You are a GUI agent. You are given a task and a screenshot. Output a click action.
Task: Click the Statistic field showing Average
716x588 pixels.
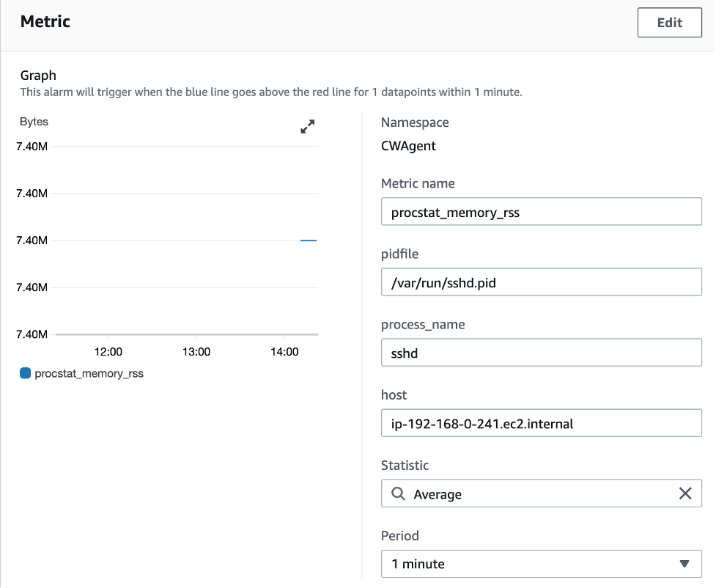(x=542, y=493)
